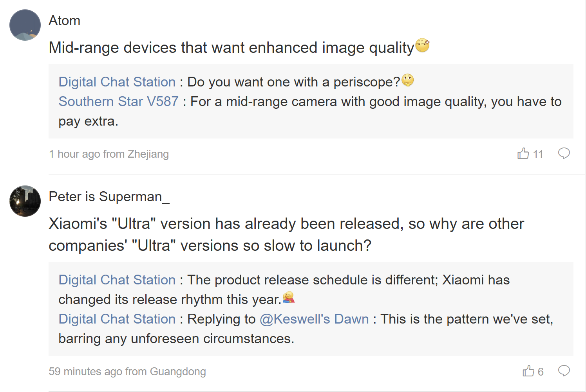The width and height of the screenshot is (586, 392).
Task: Open Digital Chat Station link before 'product release schedule'
Action: coord(117,280)
